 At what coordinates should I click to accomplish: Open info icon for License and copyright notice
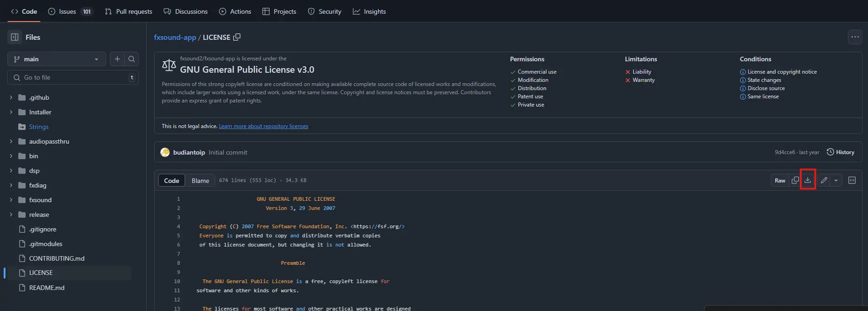743,72
